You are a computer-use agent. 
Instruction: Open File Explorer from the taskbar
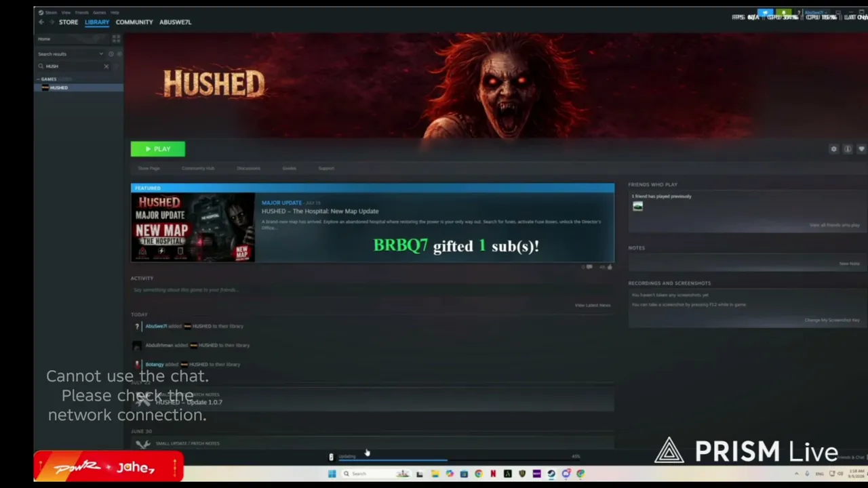(x=435, y=474)
